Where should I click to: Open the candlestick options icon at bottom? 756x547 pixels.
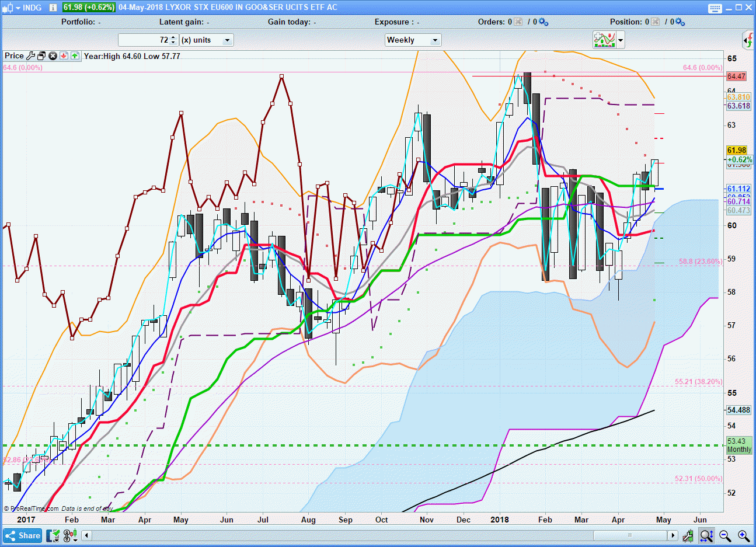point(71,535)
